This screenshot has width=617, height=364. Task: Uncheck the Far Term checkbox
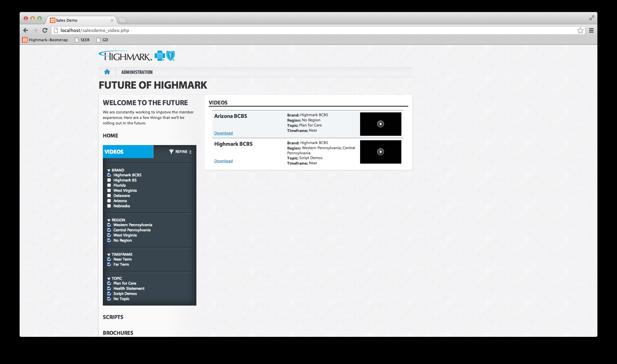109,264
